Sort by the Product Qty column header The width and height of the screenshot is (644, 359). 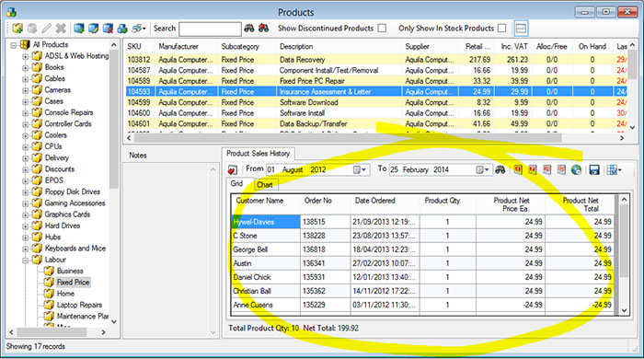(448, 204)
